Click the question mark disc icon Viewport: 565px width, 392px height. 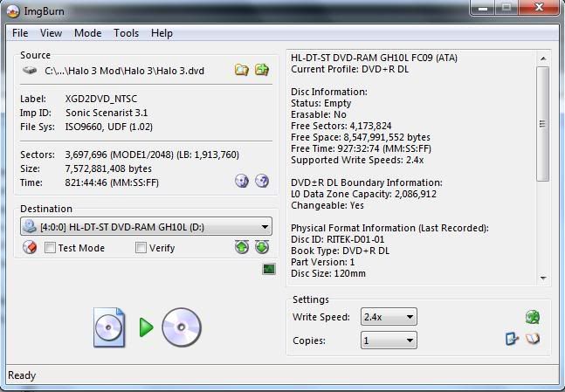coord(262,181)
